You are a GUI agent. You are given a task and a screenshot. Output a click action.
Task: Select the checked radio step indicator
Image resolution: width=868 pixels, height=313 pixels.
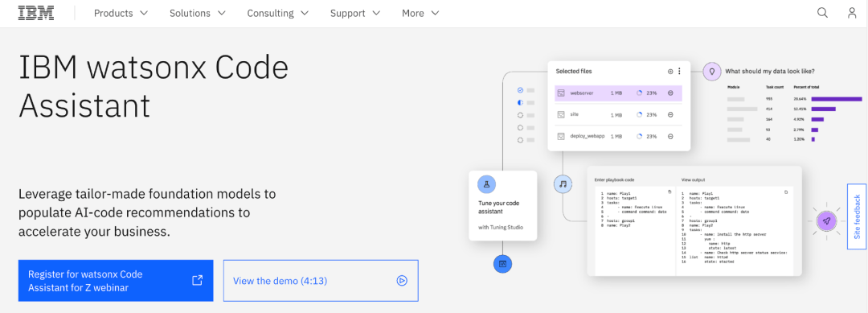(x=520, y=90)
